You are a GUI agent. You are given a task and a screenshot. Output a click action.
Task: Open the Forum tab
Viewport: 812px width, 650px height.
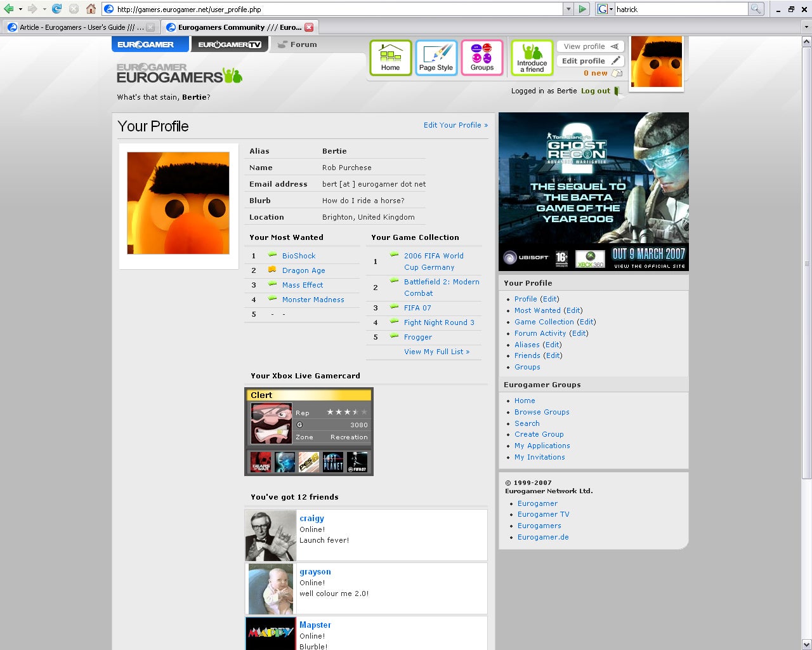click(298, 44)
